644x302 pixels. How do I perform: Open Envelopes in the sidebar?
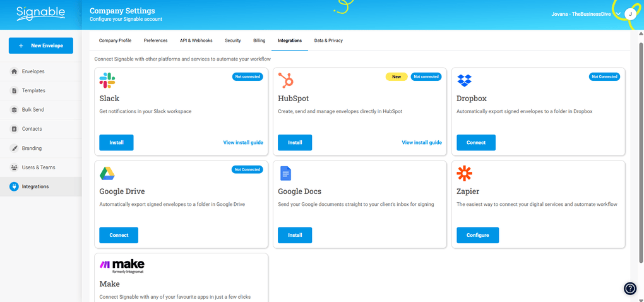[x=40, y=71]
